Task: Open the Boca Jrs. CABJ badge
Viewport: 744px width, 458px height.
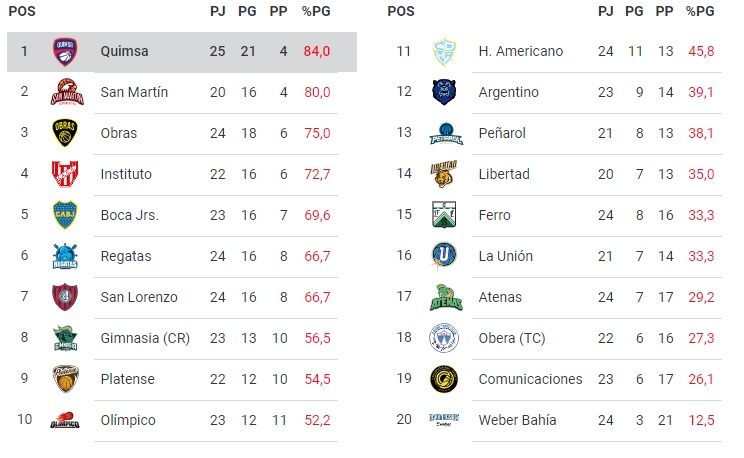Action: click(x=65, y=215)
